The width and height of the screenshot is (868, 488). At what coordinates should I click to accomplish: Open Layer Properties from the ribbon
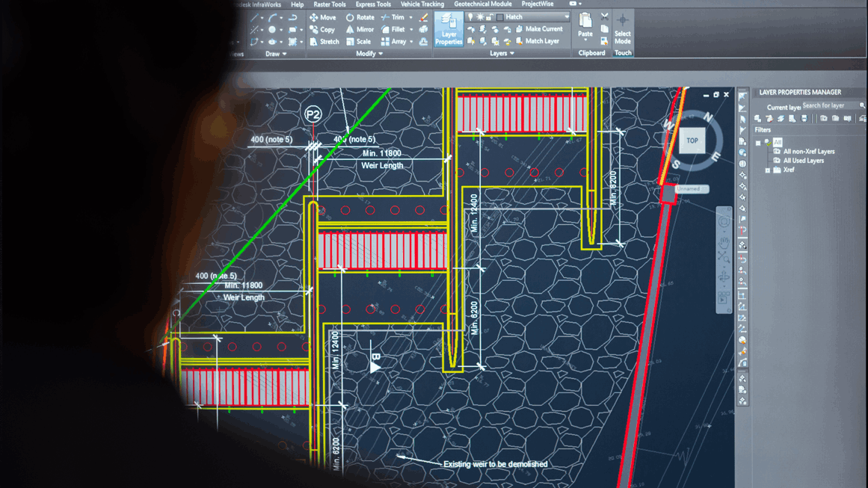(448, 30)
